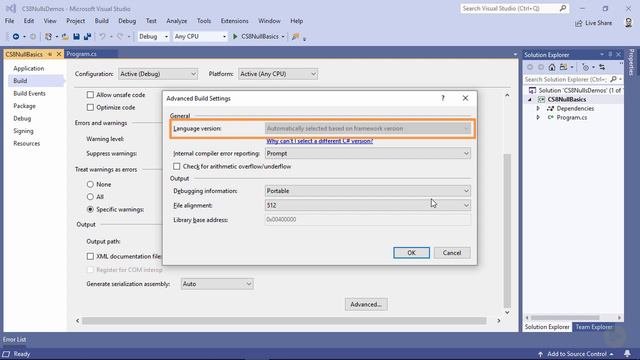Open the File menu
The width and height of the screenshot is (640, 360).
pos(9,21)
